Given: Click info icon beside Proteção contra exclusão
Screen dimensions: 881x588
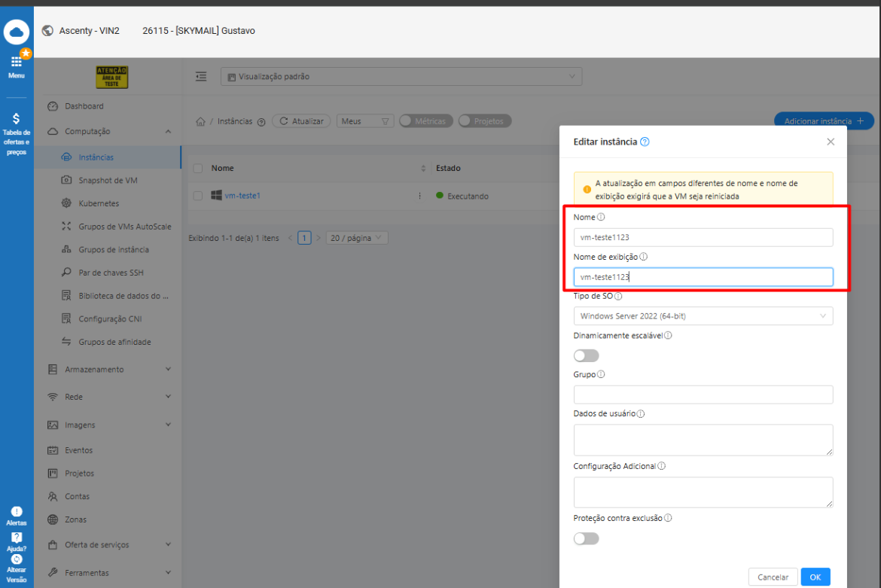Looking at the screenshot, I should tap(668, 518).
